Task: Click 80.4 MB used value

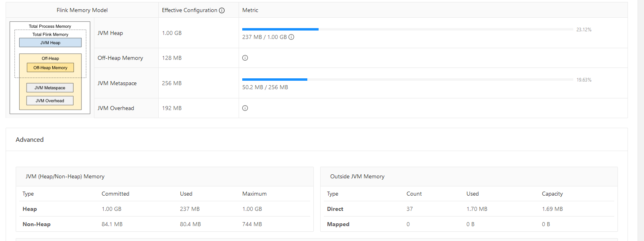Action: coord(190,224)
